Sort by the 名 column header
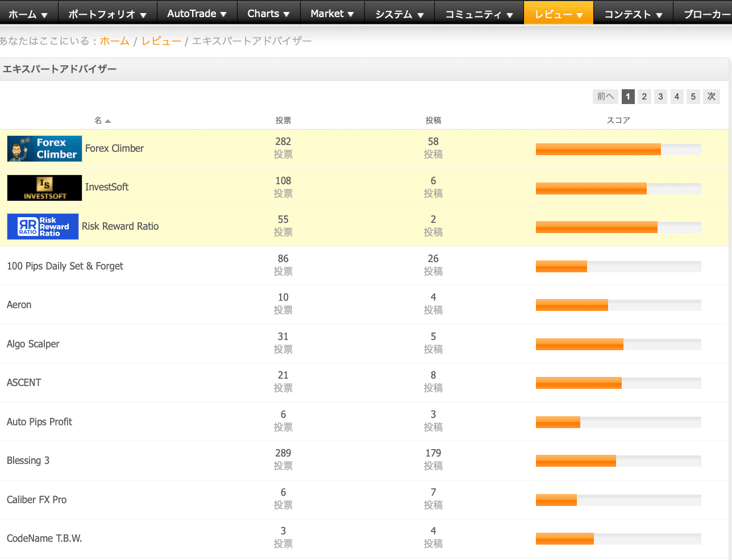Screen dimensions: 732x560 point(98,121)
